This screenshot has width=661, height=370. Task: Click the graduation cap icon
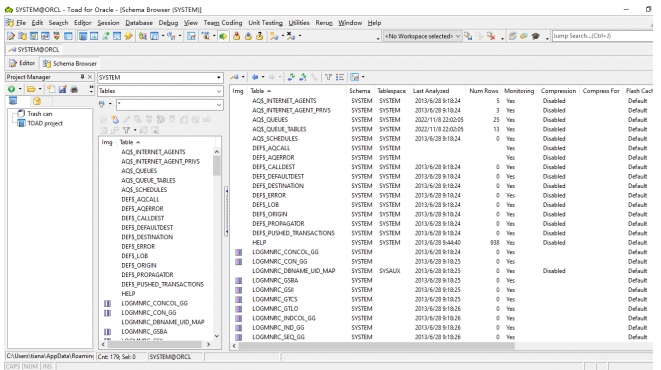[x=535, y=36]
